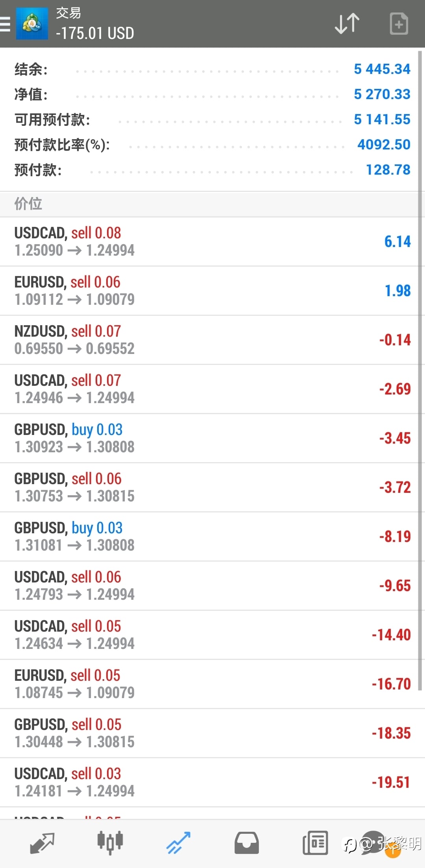Select the Trade tab with trend arrows
Viewport: 425px width, 868px height.
tap(178, 843)
